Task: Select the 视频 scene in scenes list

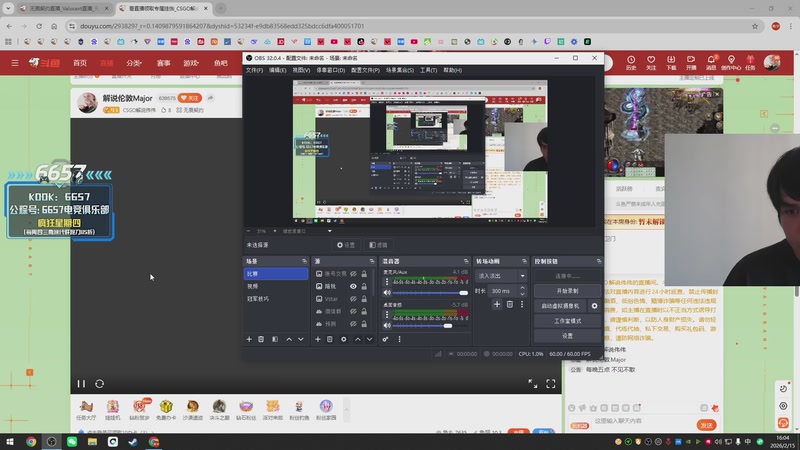Action: click(276, 287)
